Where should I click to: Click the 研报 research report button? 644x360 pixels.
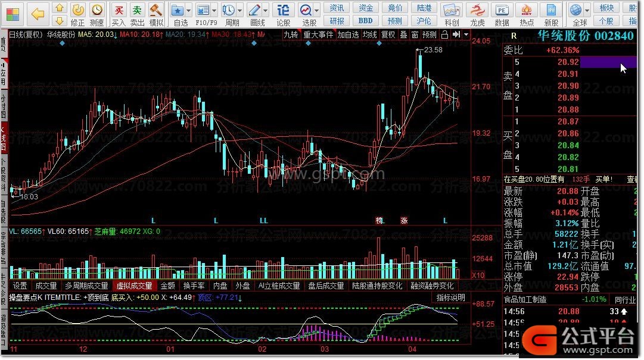pyautogui.click(x=337, y=20)
